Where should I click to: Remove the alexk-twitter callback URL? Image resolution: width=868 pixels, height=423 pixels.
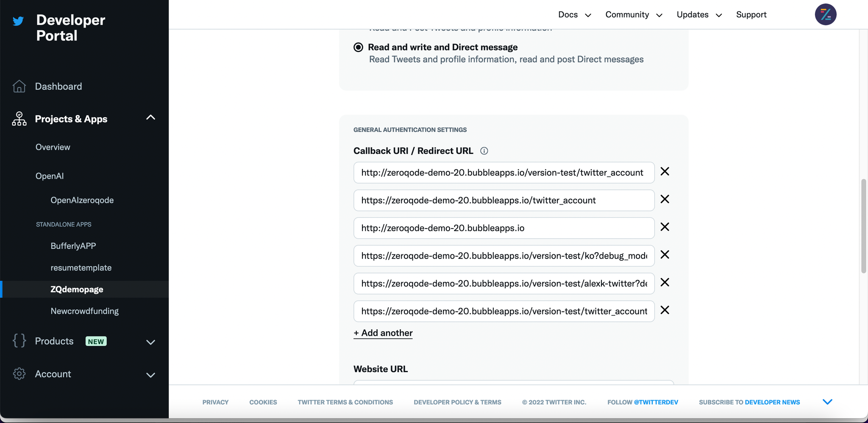pyautogui.click(x=665, y=282)
